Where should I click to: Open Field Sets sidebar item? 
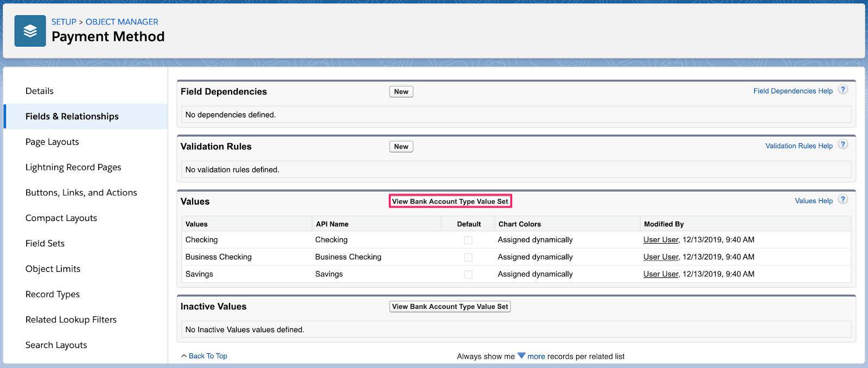coord(45,244)
